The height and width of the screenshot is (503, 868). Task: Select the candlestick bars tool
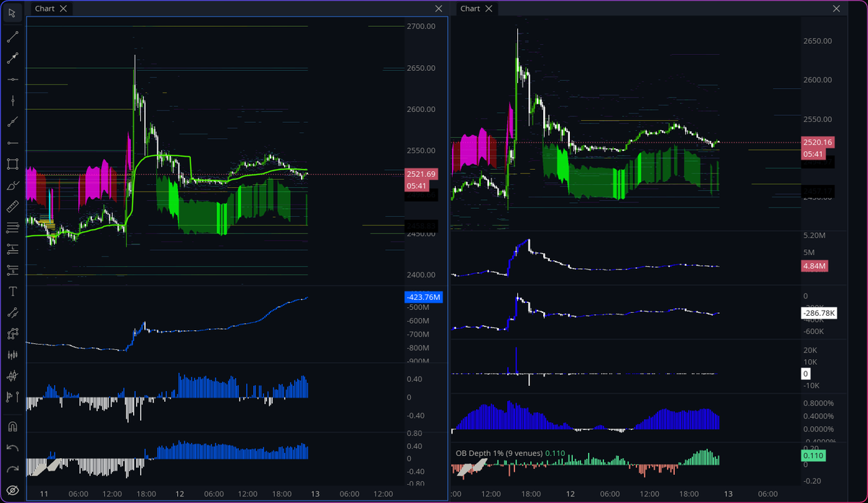click(x=12, y=355)
